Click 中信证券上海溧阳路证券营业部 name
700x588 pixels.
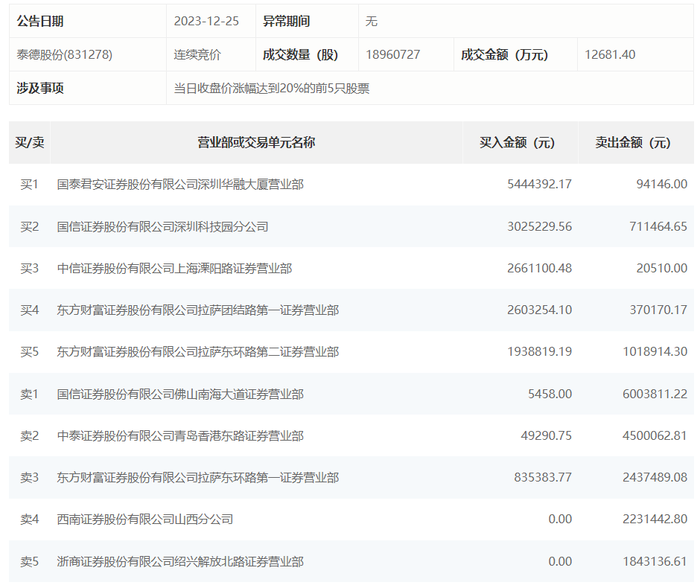[x=175, y=268]
